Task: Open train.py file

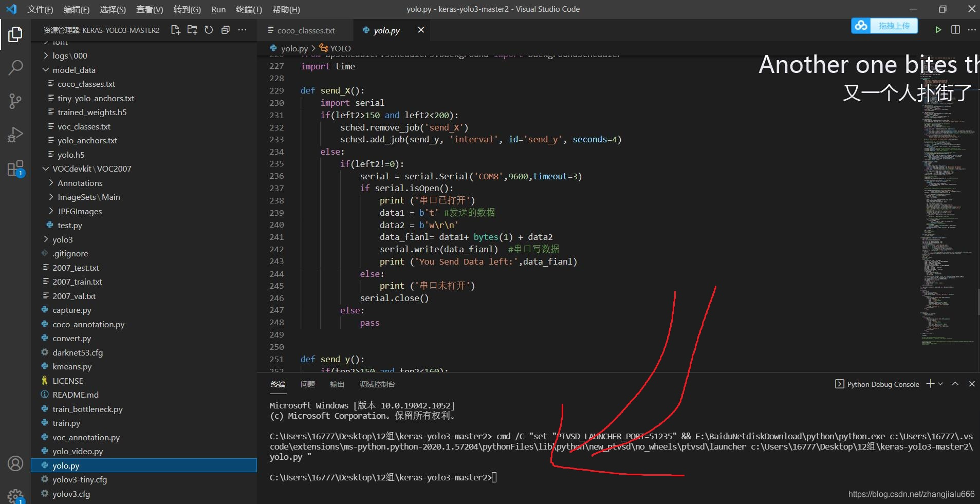Action: tap(144, 423)
